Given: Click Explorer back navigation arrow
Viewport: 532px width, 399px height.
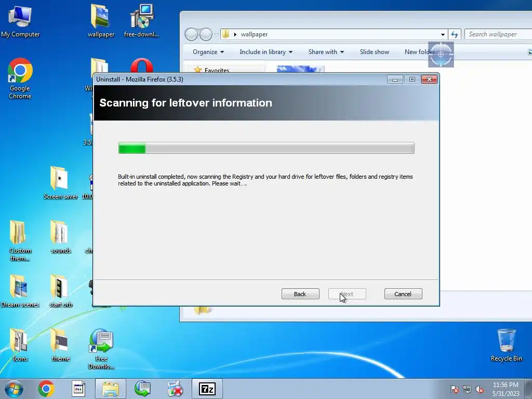Looking at the screenshot, I should click(191, 34).
